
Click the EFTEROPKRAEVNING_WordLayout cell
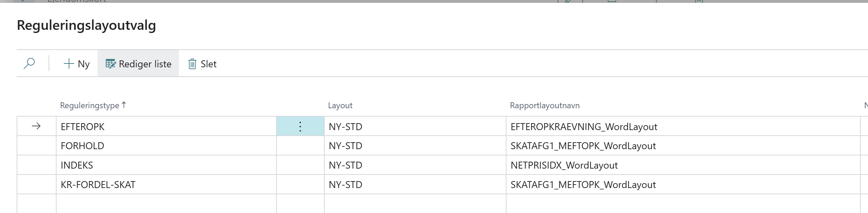(x=683, y=126)
